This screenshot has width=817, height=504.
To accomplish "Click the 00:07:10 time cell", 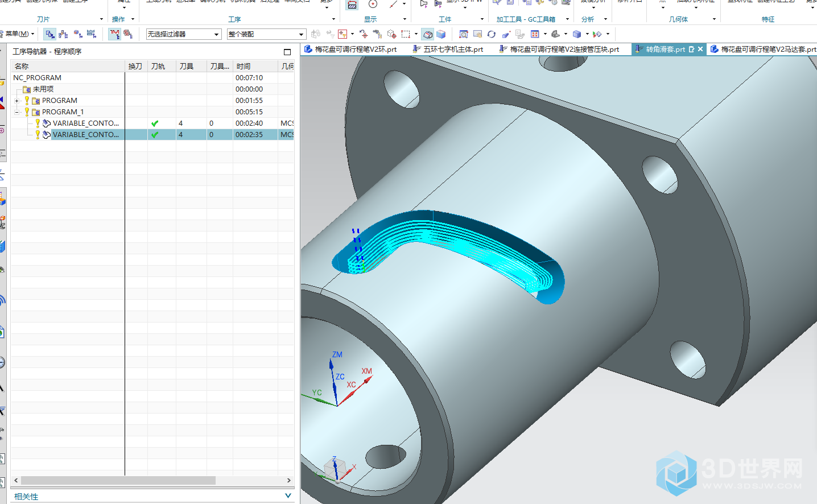I will [x=249, y=78].
